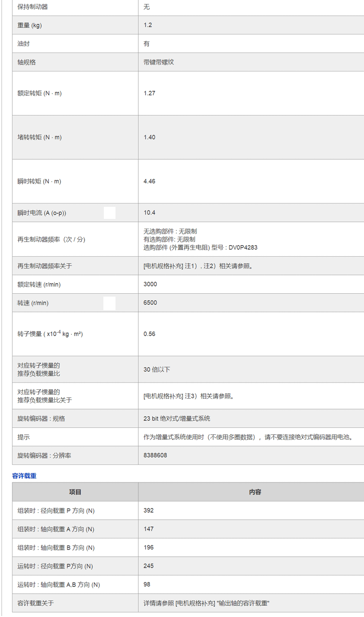Click the 额定转矩 value 1.27

click(149, 93)
